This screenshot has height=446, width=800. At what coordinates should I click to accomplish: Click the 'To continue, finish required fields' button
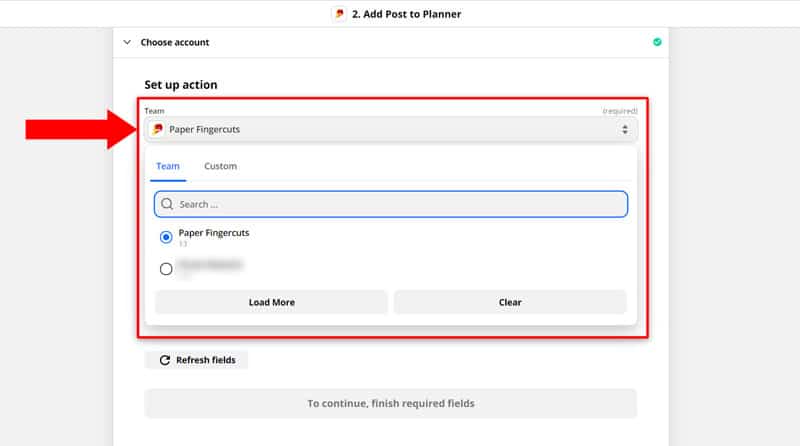pos(390,404)
